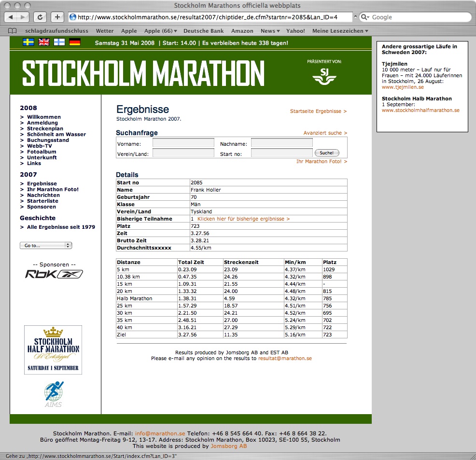The image size is (476, 460).
Task: Switch language with the German flag
Action: click(x=75, y=42)
